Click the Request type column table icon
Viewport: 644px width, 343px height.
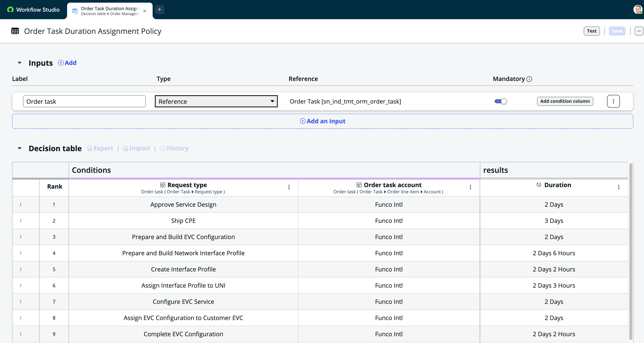[163, 185]
